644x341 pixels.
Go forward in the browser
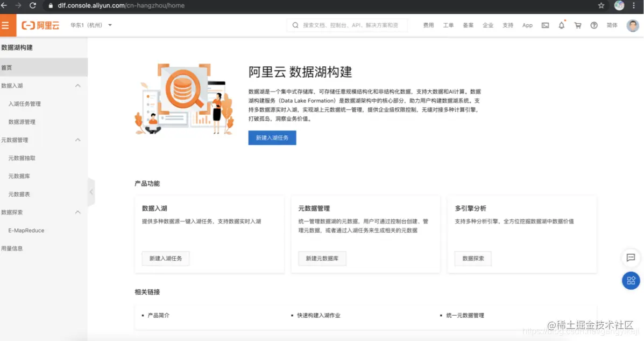pyautogui.click(x=18, y=5)
